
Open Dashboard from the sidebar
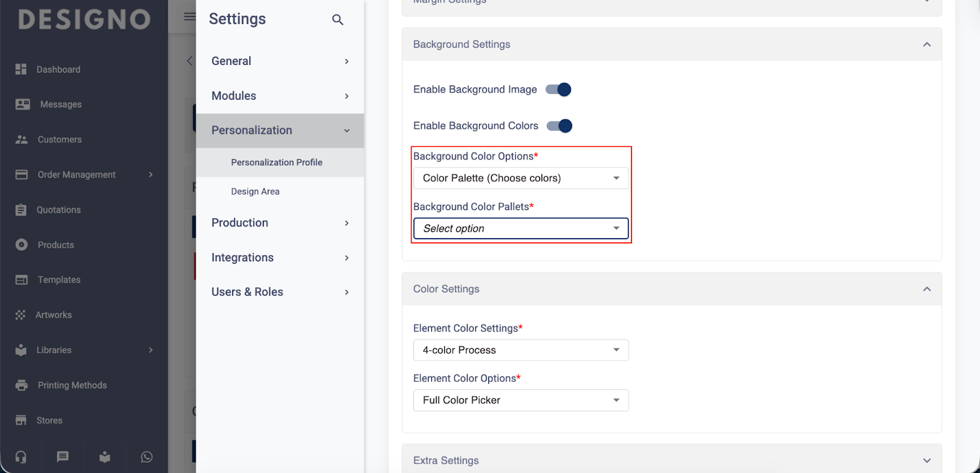click(x=58, y=70)
